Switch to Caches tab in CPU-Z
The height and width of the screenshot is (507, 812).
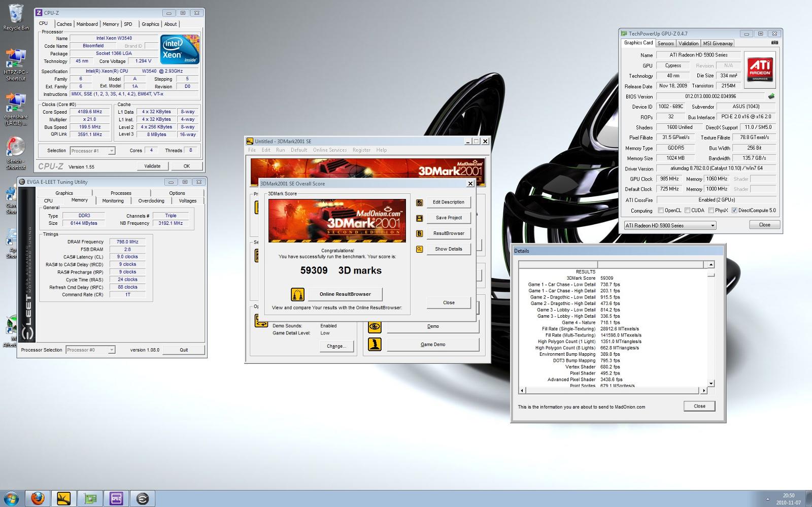click(64, 24)
